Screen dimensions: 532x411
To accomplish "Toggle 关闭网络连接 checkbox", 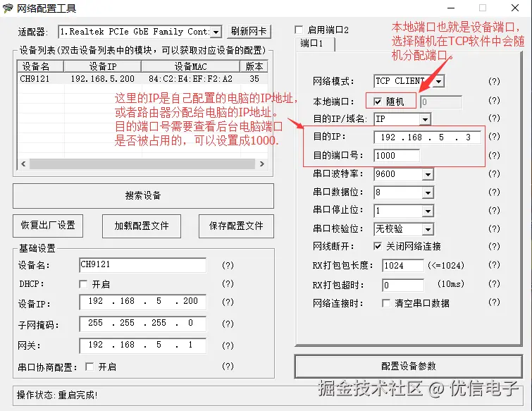I will pyautogui.click(x=378, y=246).
